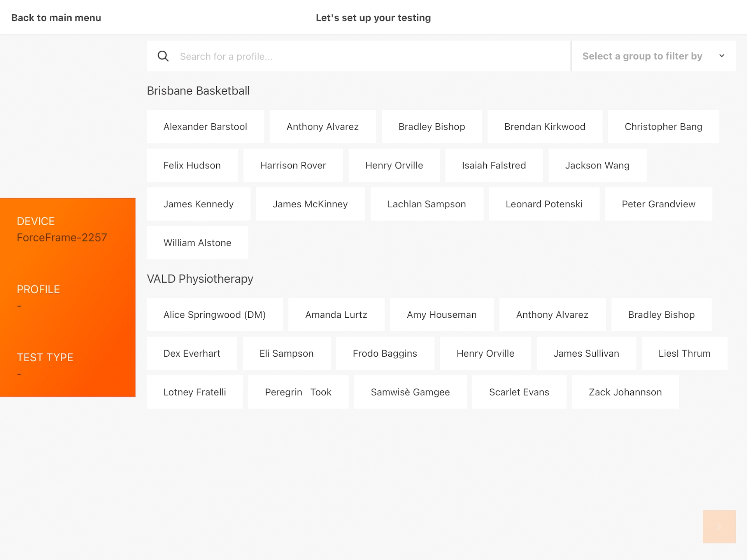Click 'Let's set up your testing' title

coord(373,18)
